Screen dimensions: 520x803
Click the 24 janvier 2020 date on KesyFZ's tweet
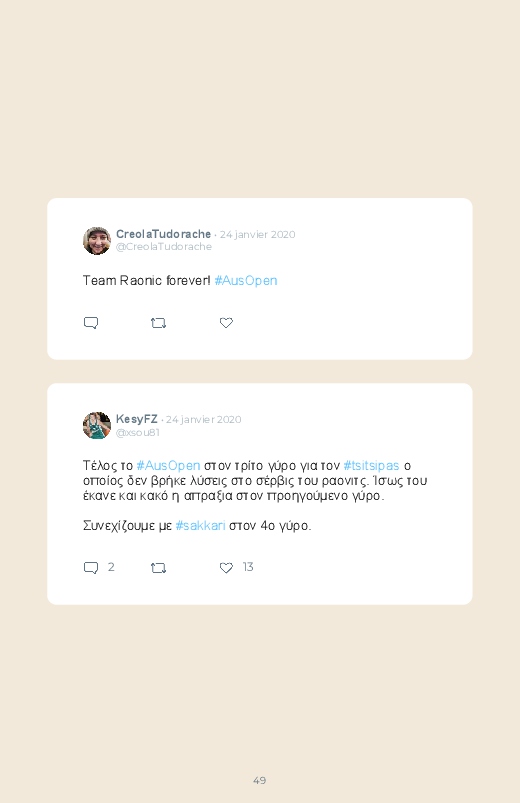pos(203,419)
